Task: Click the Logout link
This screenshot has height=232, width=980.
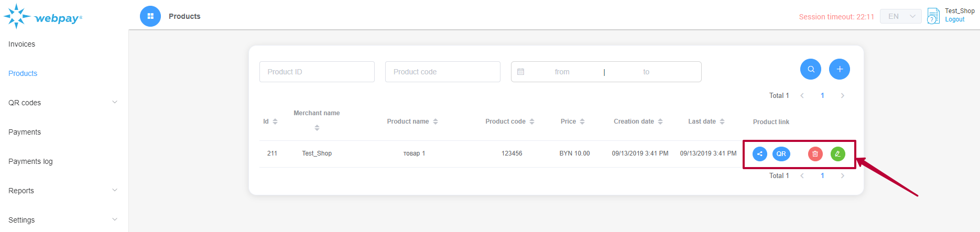Action: coord(954,20)
